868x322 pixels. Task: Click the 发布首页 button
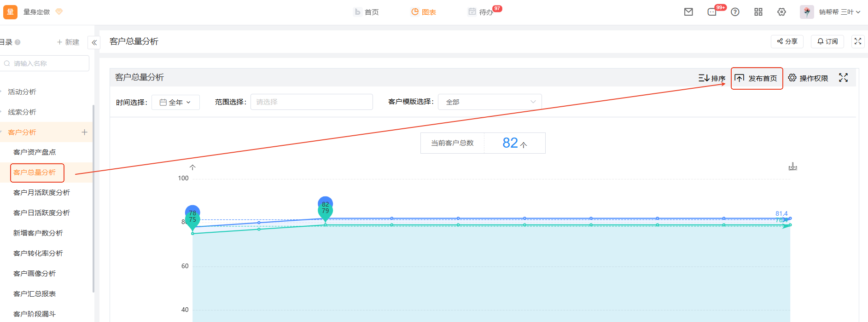(757, 78)
